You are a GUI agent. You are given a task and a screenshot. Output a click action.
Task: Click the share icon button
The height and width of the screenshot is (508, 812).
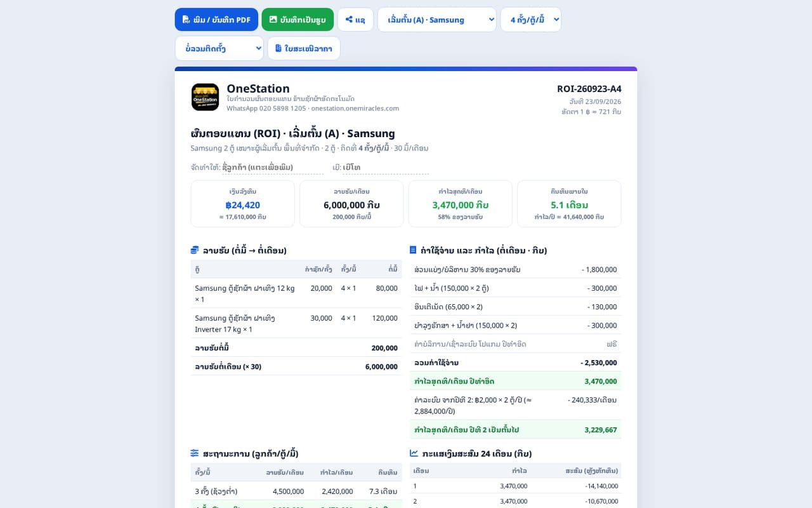click(355, 20)
